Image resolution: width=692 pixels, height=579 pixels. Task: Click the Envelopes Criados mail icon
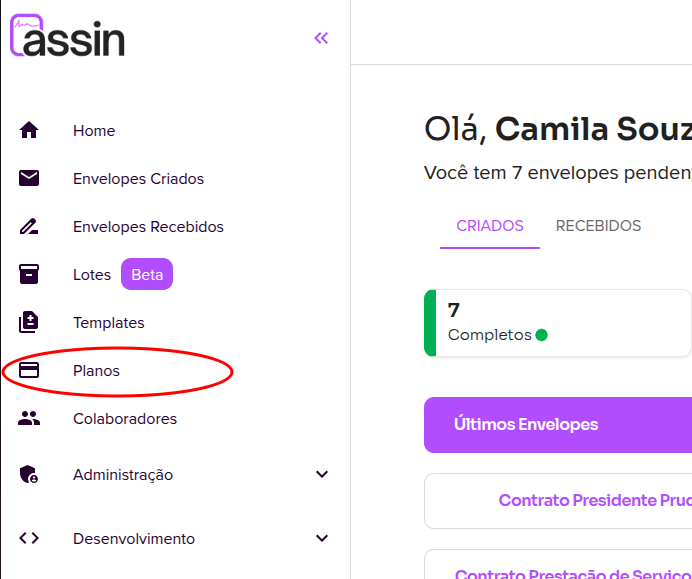tap(29, 178)
